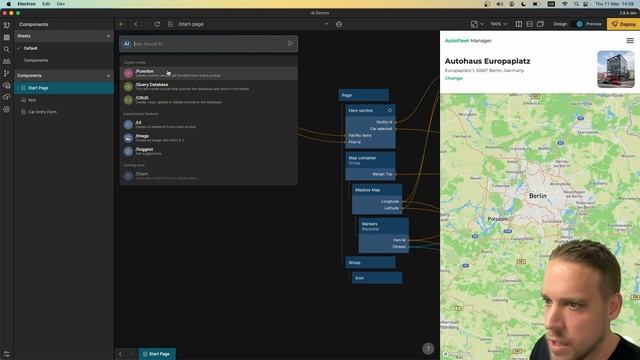Screen dimensions: 640x360
Task: Click the Deploy button
Action: [623, 24]
